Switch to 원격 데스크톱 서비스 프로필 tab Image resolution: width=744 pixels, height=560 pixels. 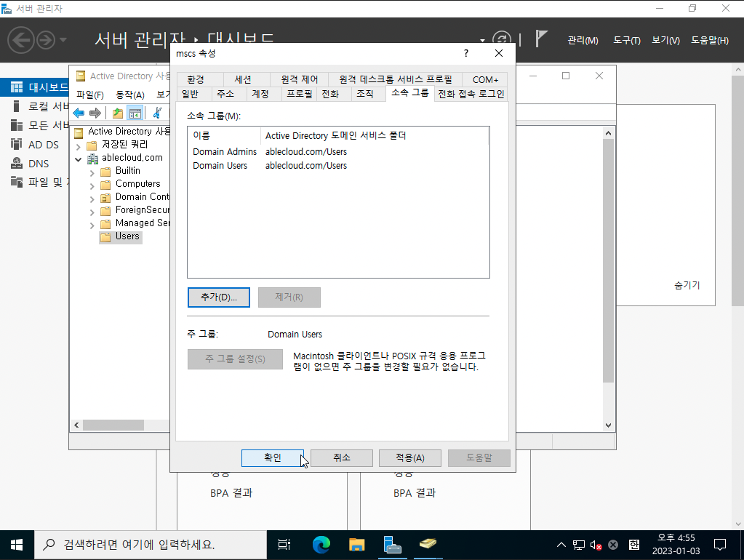395,79
